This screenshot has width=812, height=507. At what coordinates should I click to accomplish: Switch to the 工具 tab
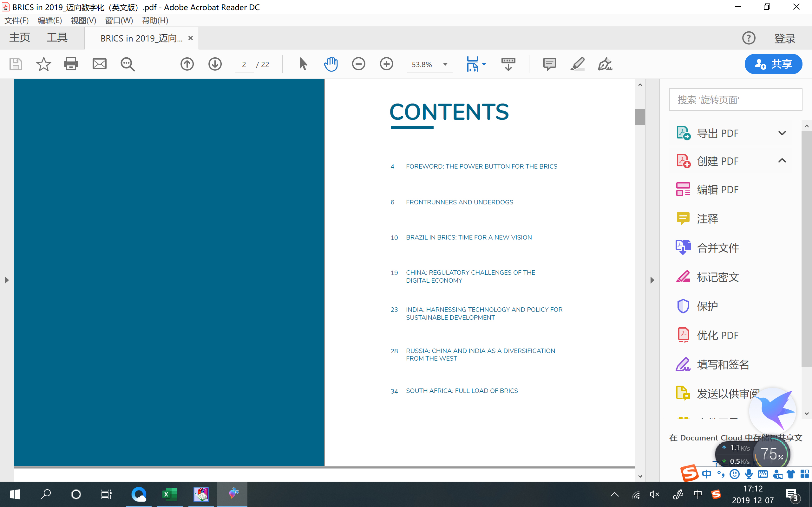57,37
